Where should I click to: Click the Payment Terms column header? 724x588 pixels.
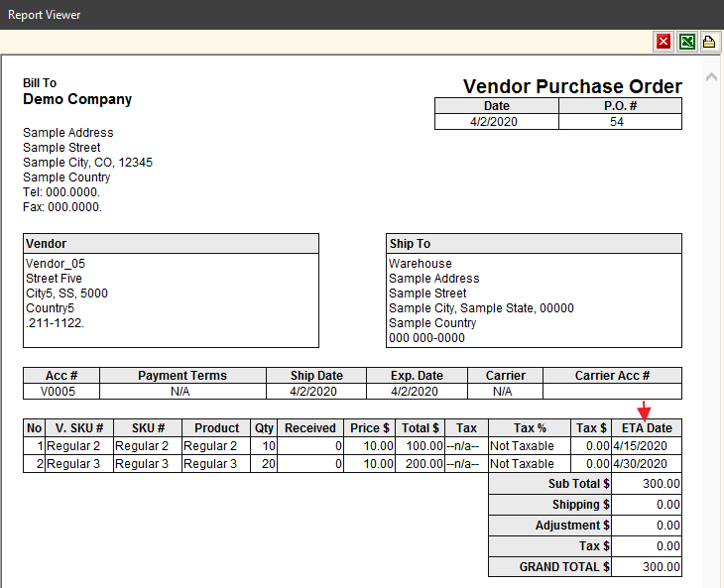point(182,376)
